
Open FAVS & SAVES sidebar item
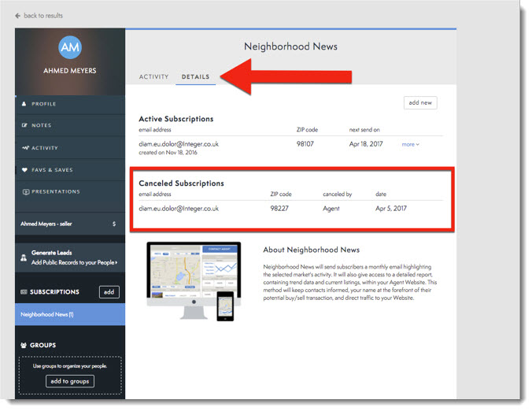(70, 170)
